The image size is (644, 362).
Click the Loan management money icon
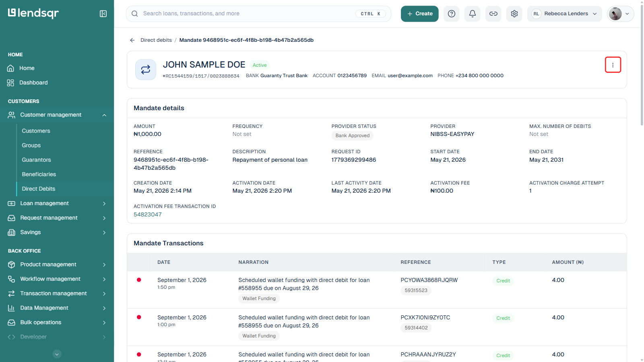11,204
